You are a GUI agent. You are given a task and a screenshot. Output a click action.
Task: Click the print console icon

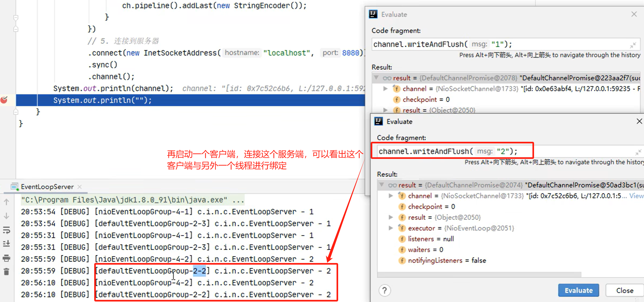coord(6,258)
